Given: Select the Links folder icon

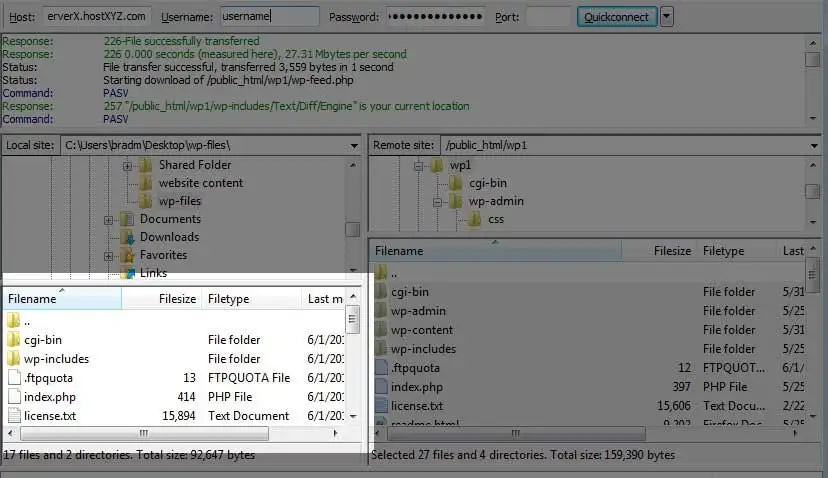Looking at the screenshot, I should click(x=127, y=273).
